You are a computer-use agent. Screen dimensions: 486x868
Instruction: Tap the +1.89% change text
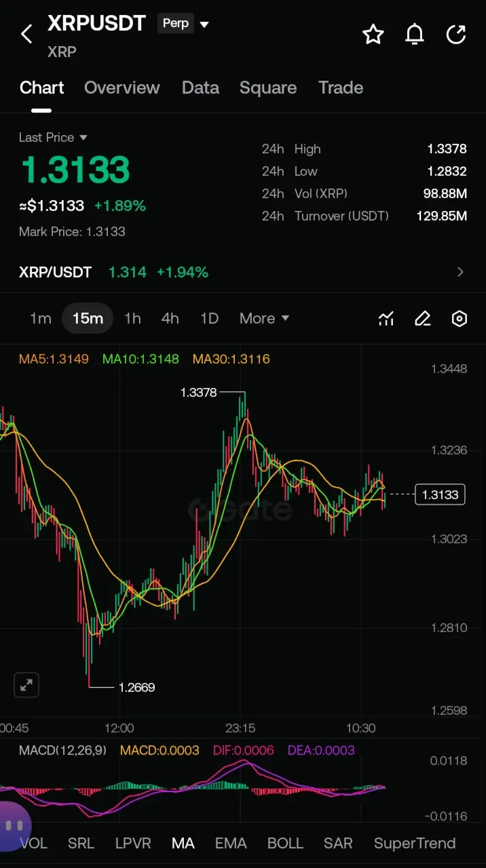120,206
